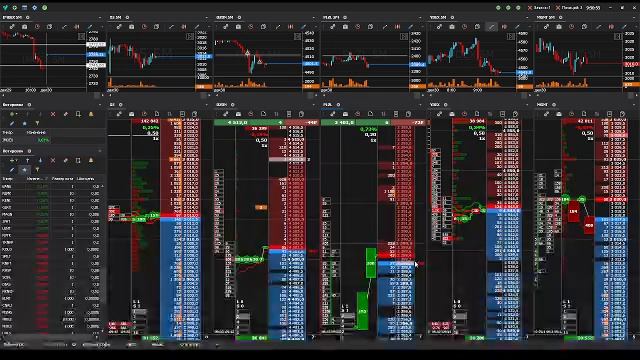
Task: Click the bell alert icon in the upper quotes toolbar
Action: 91,114
